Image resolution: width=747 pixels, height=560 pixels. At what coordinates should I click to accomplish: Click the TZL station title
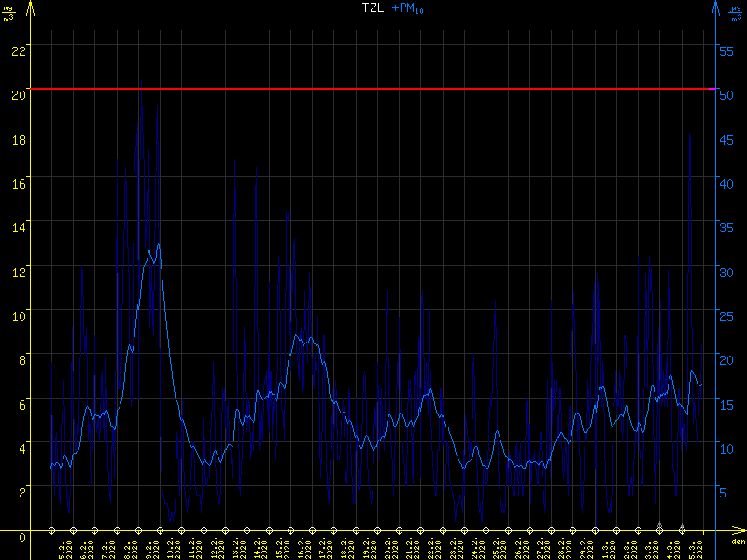click(x=373, y=8)
